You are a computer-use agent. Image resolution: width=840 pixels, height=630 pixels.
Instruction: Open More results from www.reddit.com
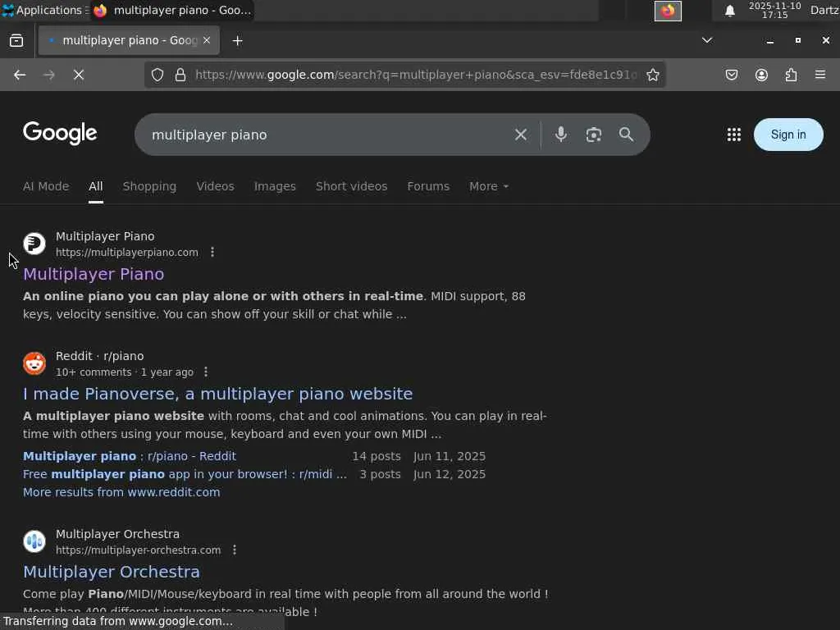(121, 492)
